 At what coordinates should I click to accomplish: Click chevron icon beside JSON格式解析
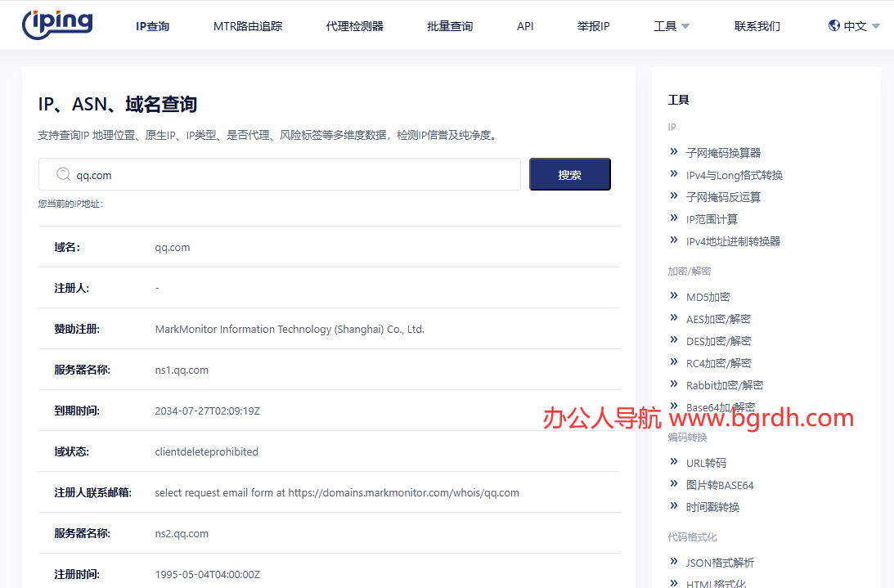tap(674, 561)
